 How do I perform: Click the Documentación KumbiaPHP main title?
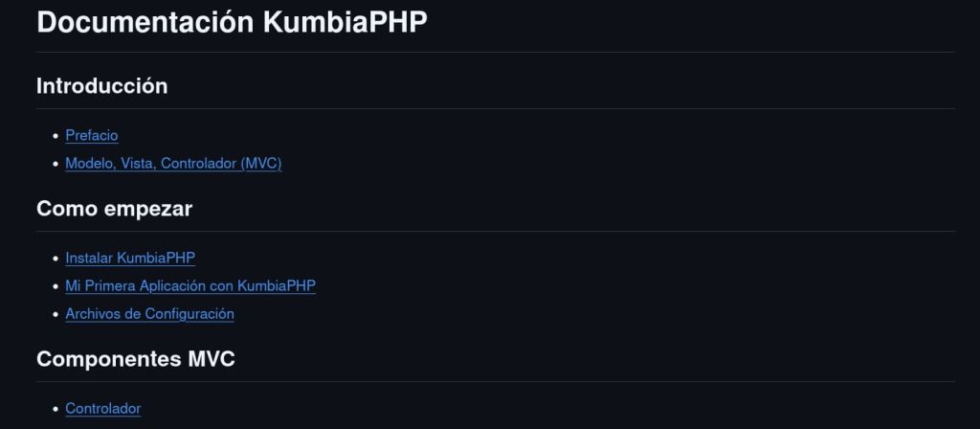click(x=232, y=23)
